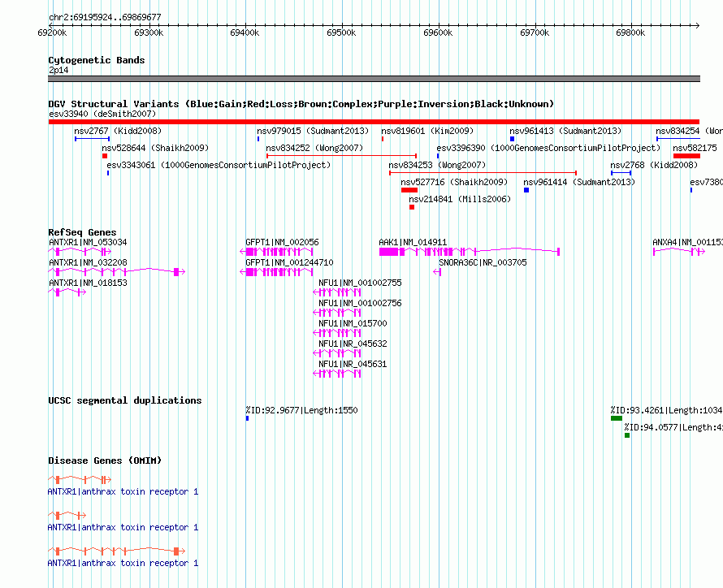This screenshot has height=588, width=723.
Task: Click the NFU1|NR_045632 transcript label
Action: point(353,344)
